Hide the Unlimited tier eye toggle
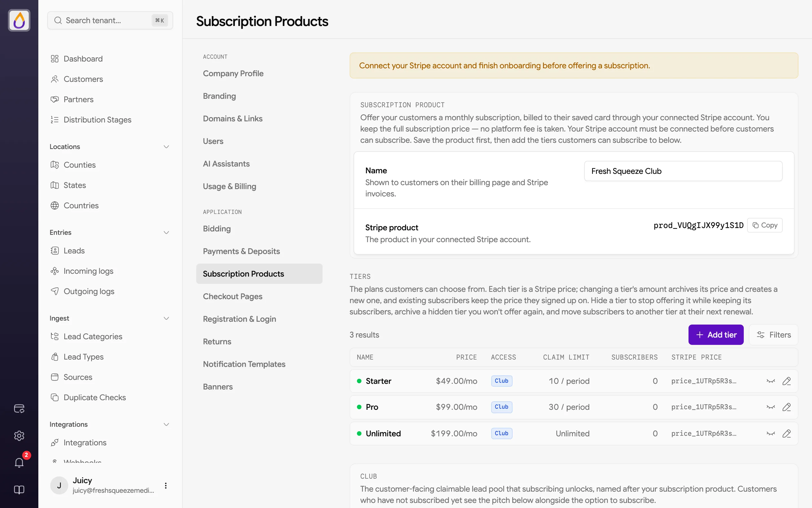This screenshot has height=508, width=812. click(x=771, y=433)
